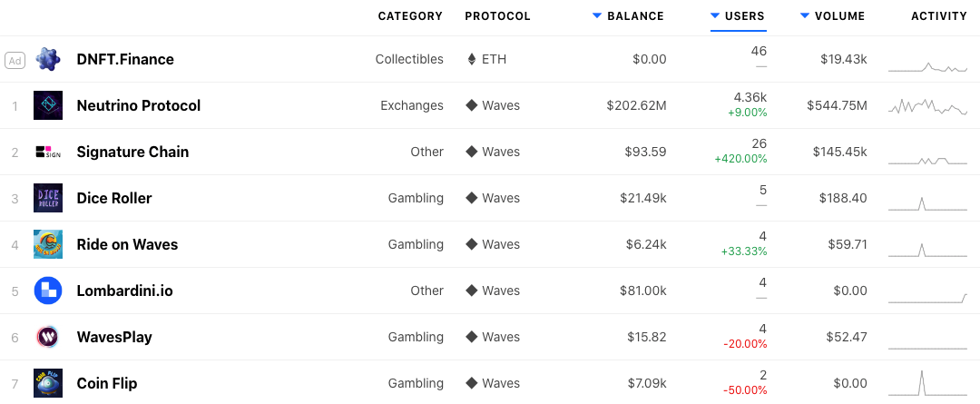Select the Dice Roller app icon
980x404 pixels.
48,198
